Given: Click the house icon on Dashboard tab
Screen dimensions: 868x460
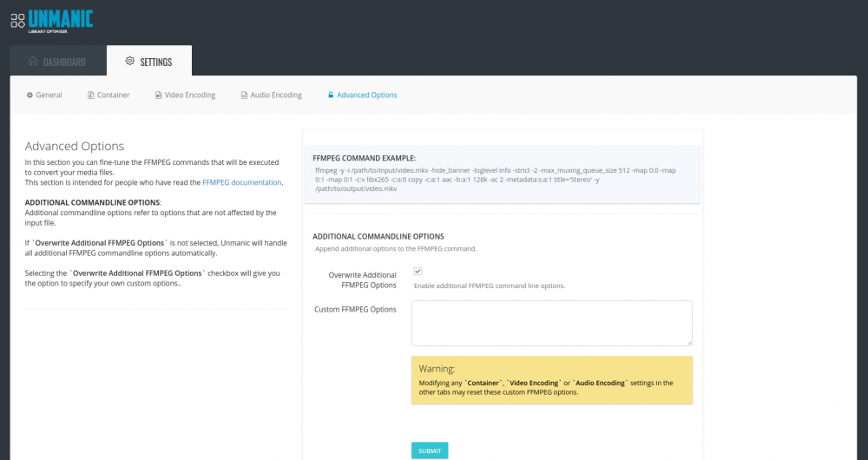Looking at the screenshot, I should coord(33,61).
